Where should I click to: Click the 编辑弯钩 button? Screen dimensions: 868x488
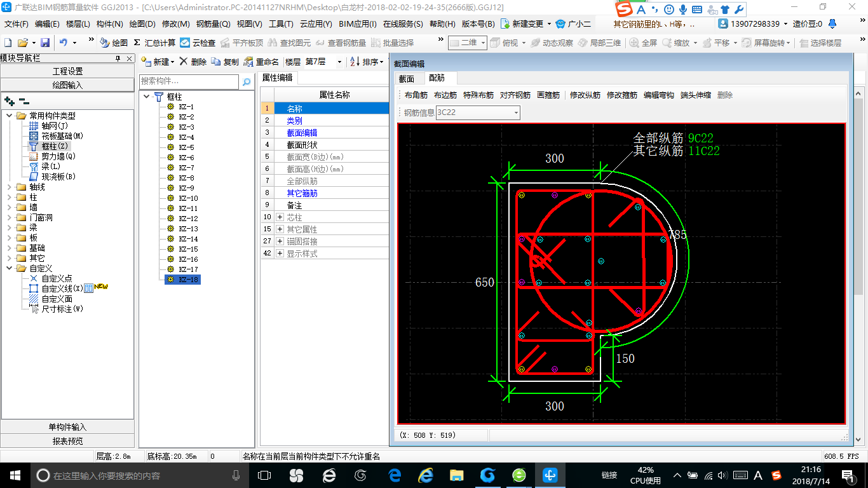(x=659, y=95)
